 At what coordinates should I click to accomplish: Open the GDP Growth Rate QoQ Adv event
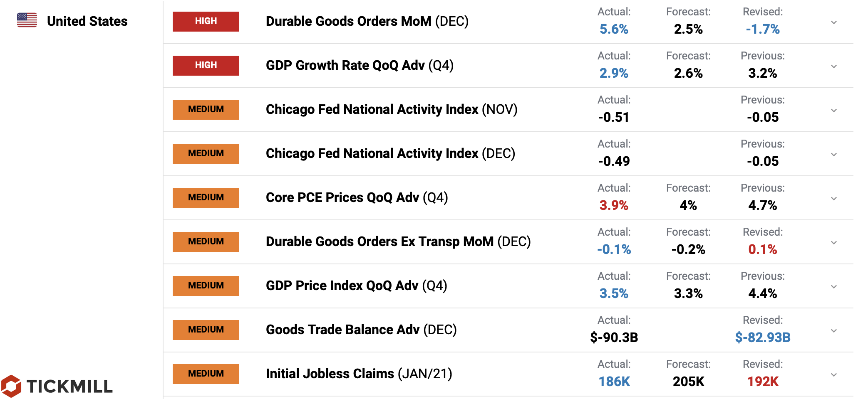pos(360,65)
